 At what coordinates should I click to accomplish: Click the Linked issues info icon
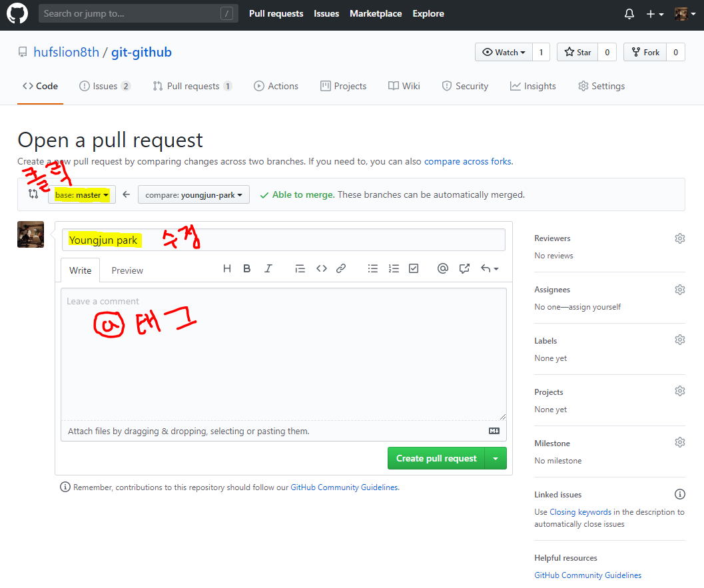pyautogui.click(x=680, y=494)
